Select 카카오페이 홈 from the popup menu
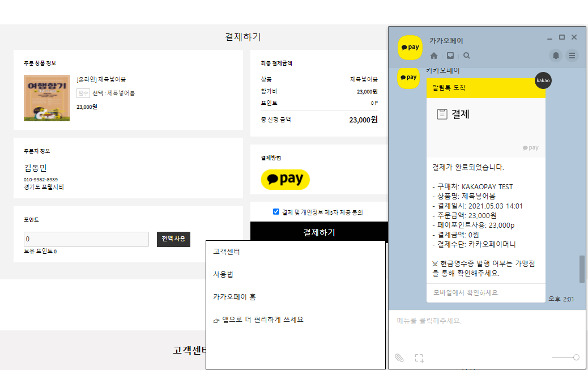This screenshot has height=370, width=588. click(235, 297)
